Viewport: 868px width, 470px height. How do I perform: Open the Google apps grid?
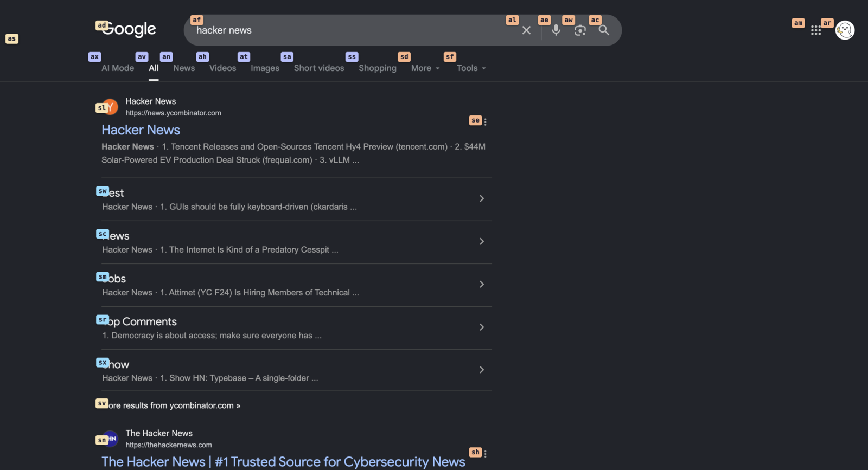tap(816, 30)
